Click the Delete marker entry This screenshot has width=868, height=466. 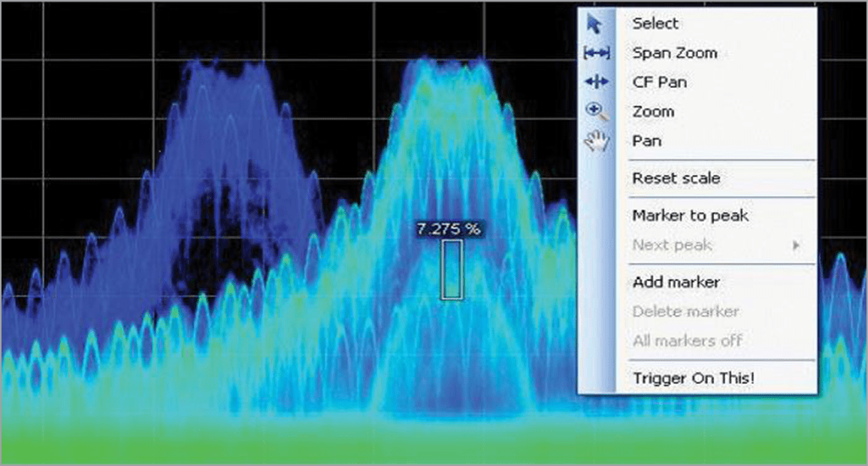pos(685,312)
